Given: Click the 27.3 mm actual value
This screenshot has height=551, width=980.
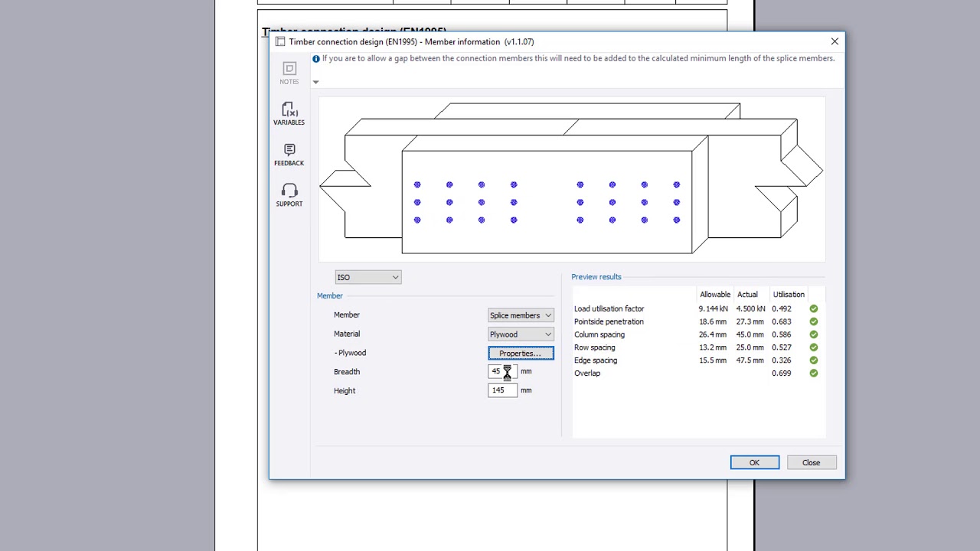Looking at the screenshot, I should (750, 322).
